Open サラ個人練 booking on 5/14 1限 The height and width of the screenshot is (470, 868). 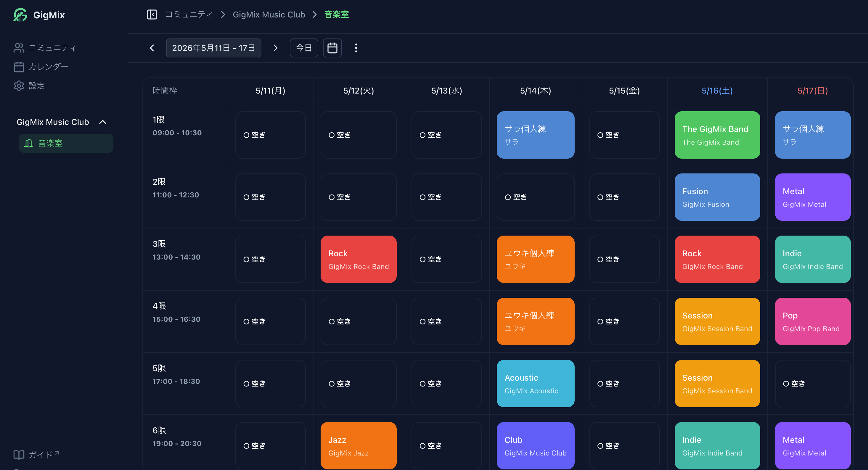coord(536,135)
